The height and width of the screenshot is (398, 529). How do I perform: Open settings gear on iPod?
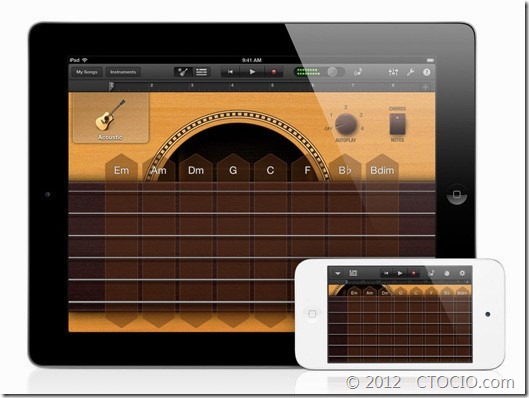(x=462, y=273)
